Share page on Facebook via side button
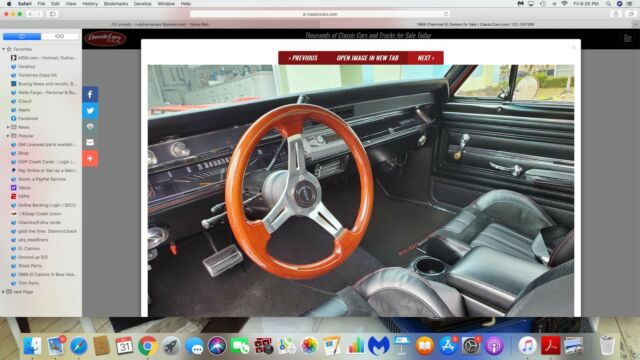 (x=90, y=95)
